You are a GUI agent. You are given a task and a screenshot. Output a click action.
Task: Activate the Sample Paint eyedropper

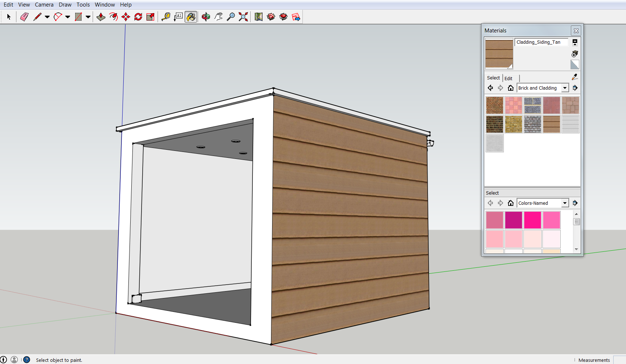coord(575,77)
